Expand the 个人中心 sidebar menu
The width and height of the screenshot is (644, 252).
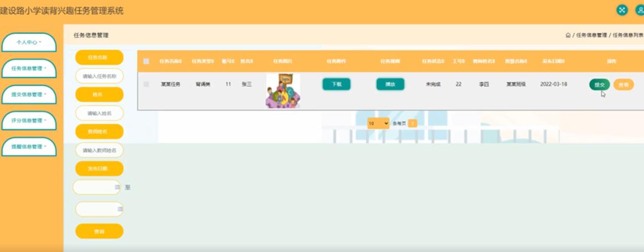pos(29,42)
